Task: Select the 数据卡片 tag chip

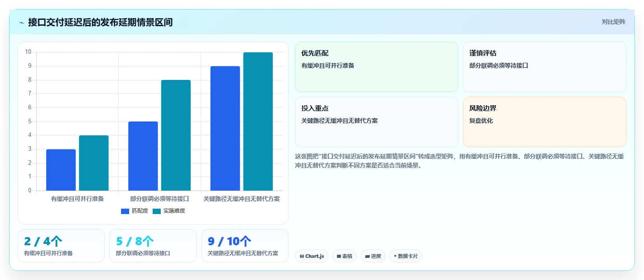Action: pyautogui.click(x=406, y=256)
